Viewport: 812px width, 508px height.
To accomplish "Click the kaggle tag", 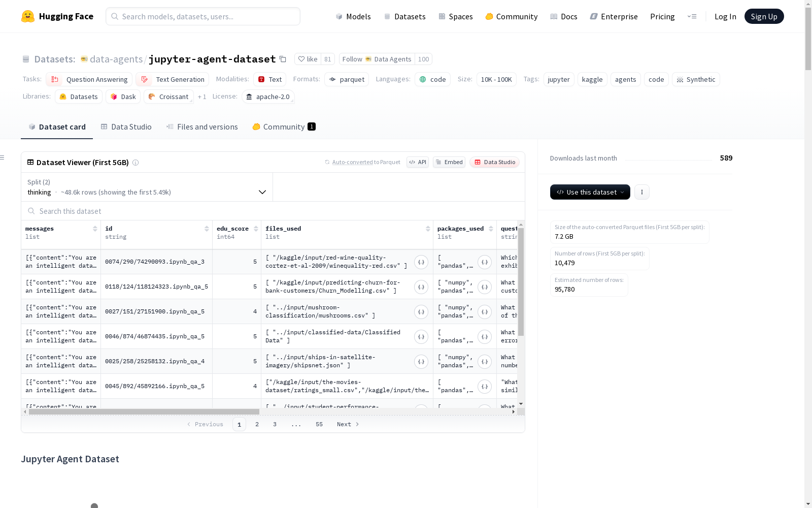I will (x=592, y=80).
